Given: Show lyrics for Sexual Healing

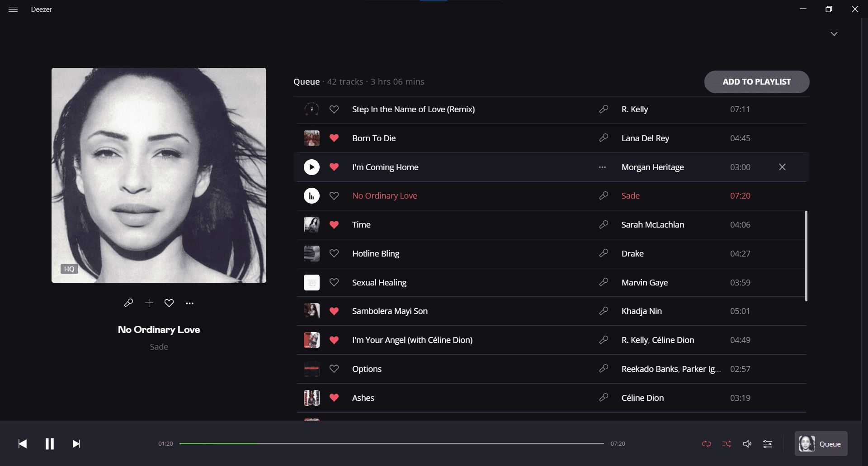Looking at the screenshot, I should point(604,282).
